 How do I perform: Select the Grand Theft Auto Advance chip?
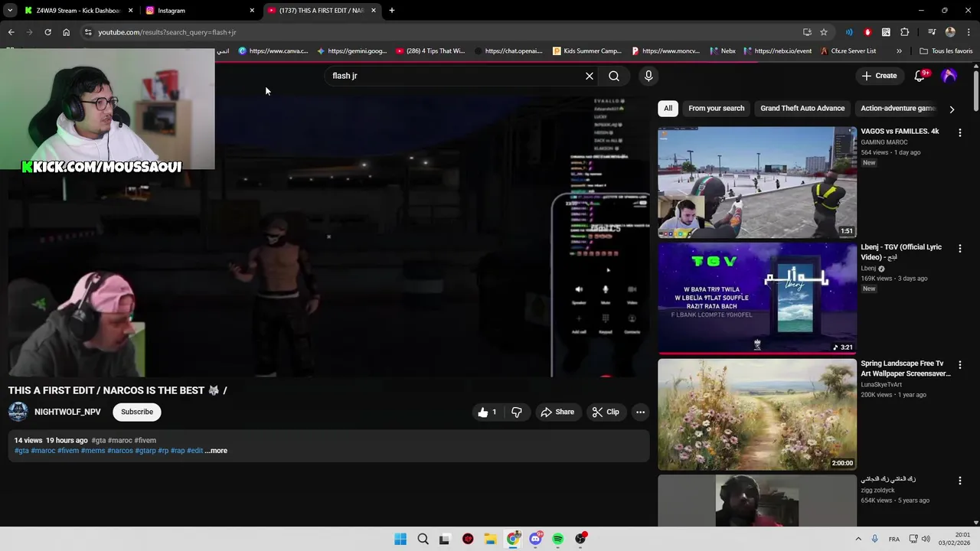click(802, 109)
